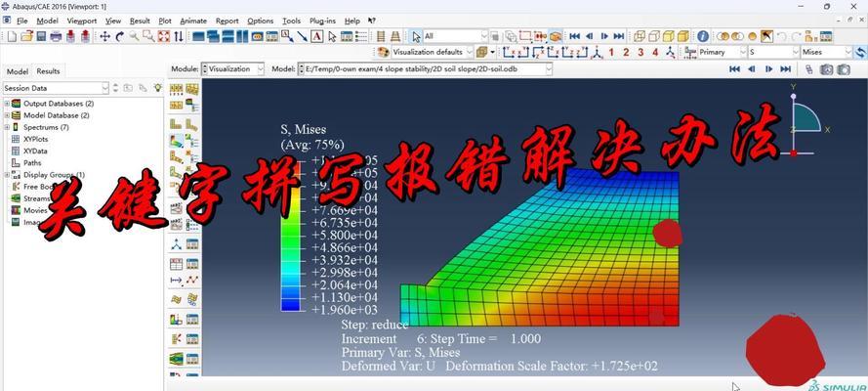This screenshot has width=868, height=391.
Task: Open the Visualization defaults dropdown
Action: 433,52
